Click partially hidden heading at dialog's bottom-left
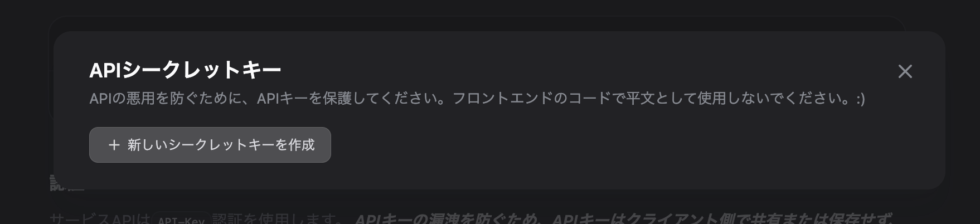Screen dimensions: 980x224 point(66,183)
